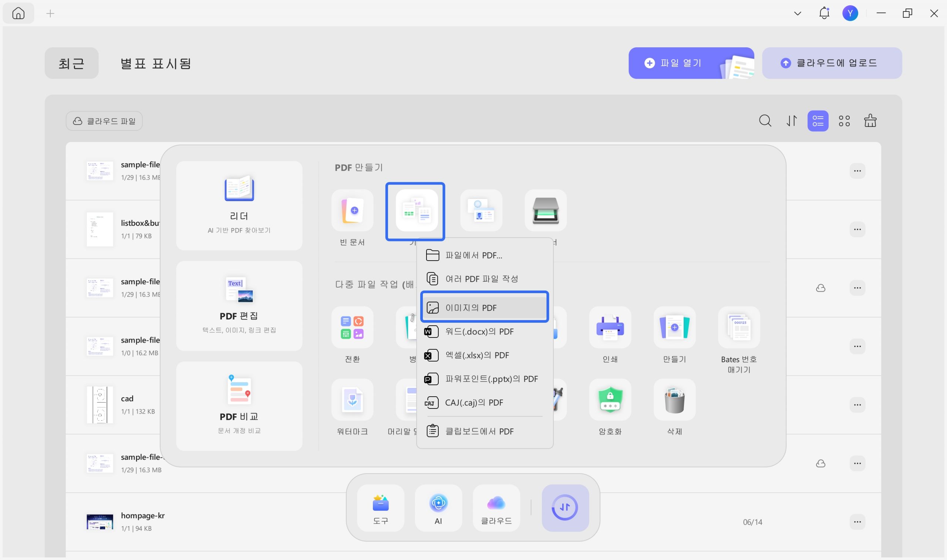Switch to the 별표 표시됨 tab
Image resolution: width=947 pixels, height=560 pixels.
156,63
